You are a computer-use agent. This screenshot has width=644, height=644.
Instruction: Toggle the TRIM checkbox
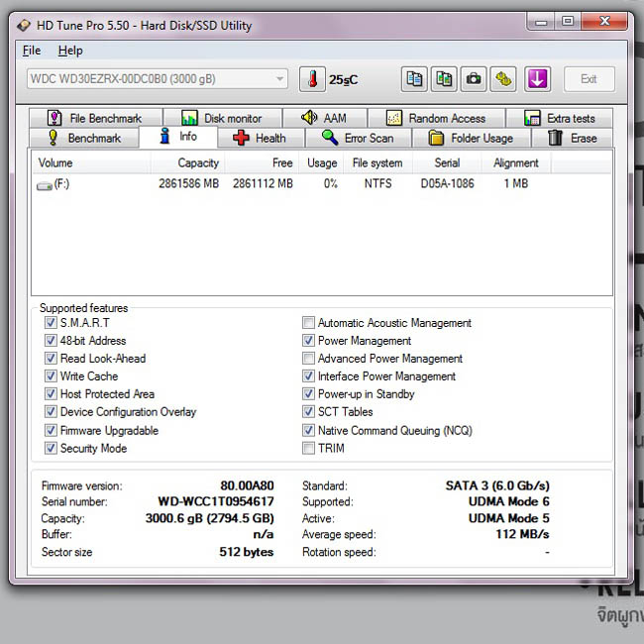[x=308, y=448]
